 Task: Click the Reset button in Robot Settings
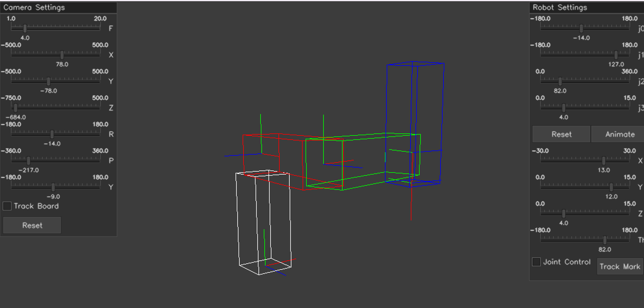click(x=561, y=134)
